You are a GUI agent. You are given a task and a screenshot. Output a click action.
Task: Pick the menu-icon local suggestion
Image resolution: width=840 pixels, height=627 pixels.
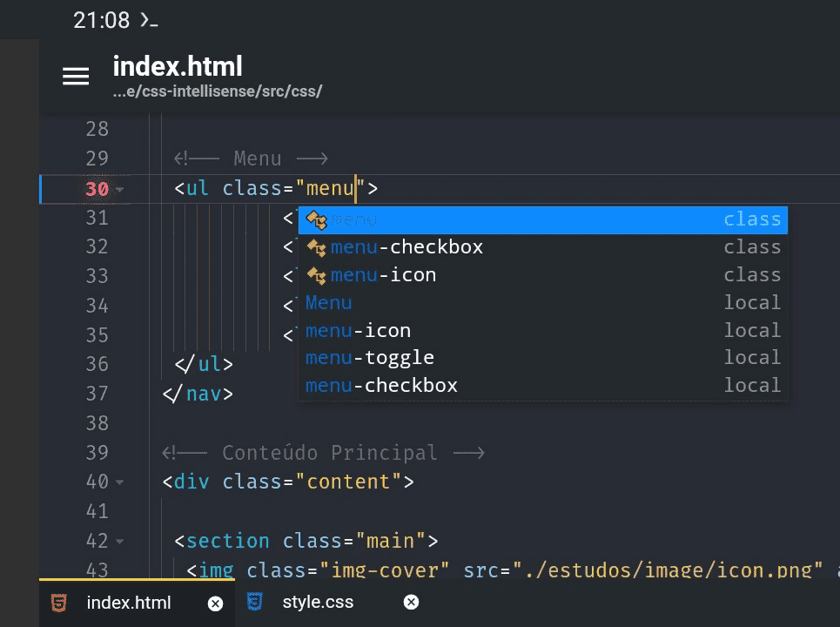pyautogui.click(x=358, y=331)
